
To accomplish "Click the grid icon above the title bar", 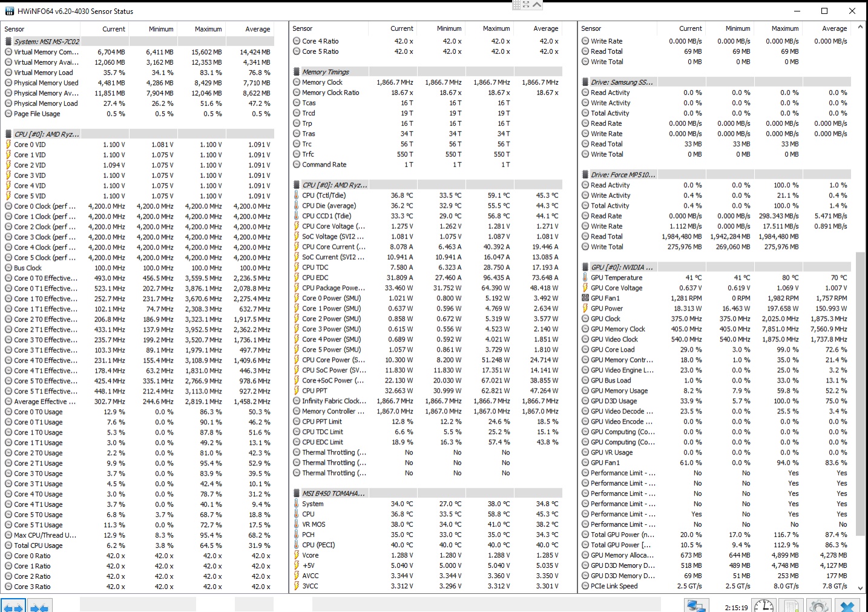I will tap(516, 4).
